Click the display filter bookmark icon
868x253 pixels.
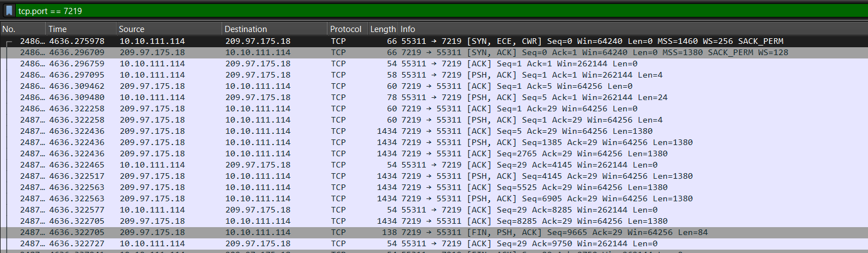click(x=9, y=11)
